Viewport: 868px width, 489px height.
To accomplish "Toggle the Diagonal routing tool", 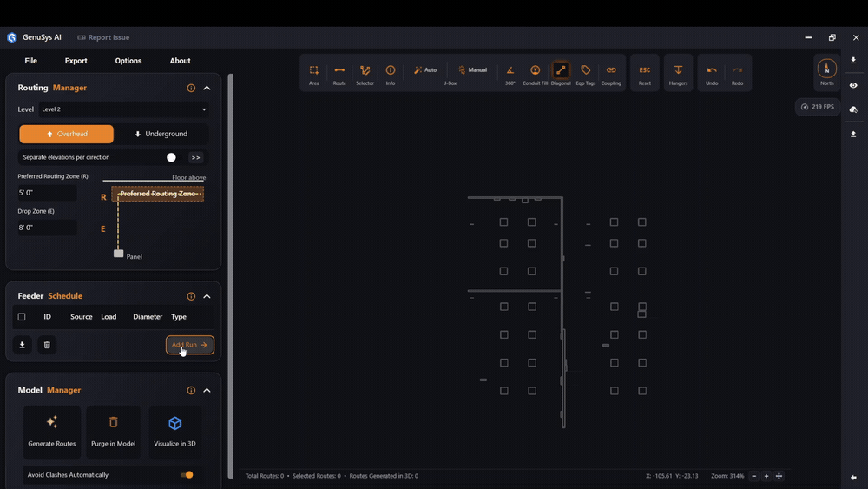I will click(560, 74).
